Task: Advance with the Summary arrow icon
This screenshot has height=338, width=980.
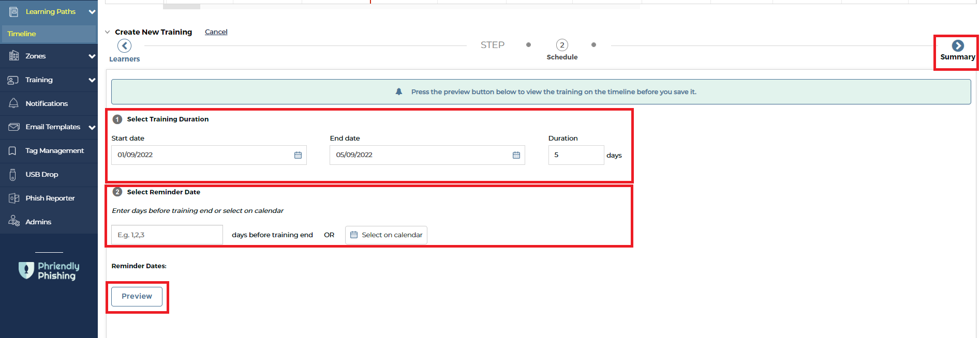Action: (958, 45)
